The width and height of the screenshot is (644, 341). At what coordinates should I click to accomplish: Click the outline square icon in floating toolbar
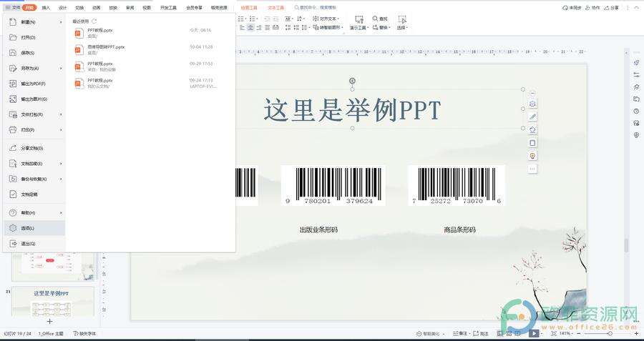[x=532, y=143]
